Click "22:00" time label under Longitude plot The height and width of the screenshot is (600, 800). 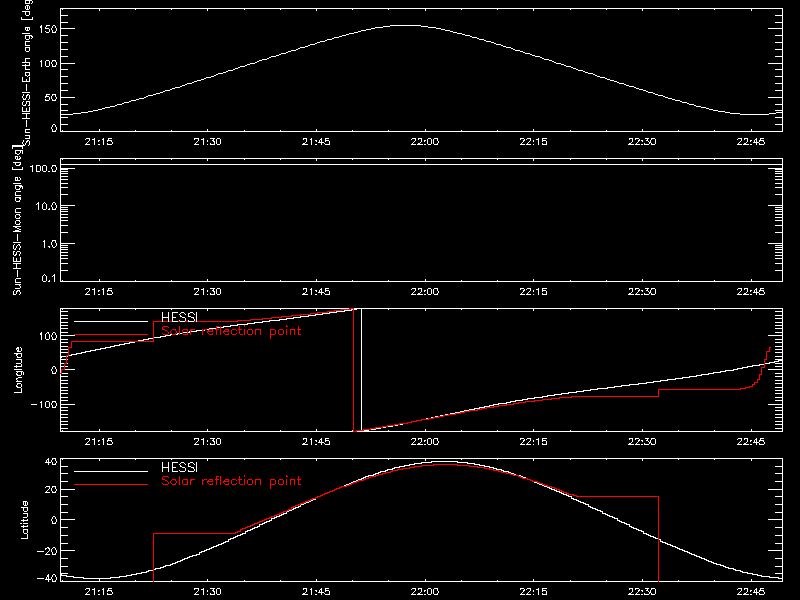(424, 442)
